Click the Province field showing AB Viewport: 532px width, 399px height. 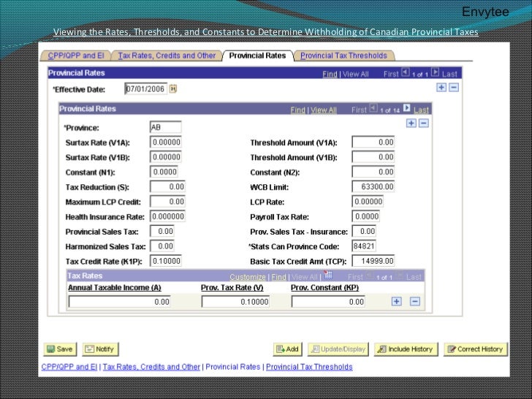coord(166,127)
